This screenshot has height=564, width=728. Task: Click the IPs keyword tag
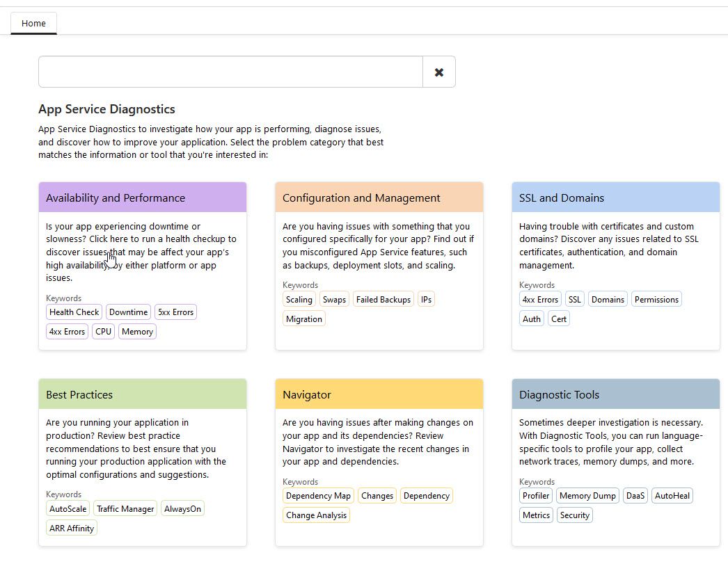coord(426,300)
